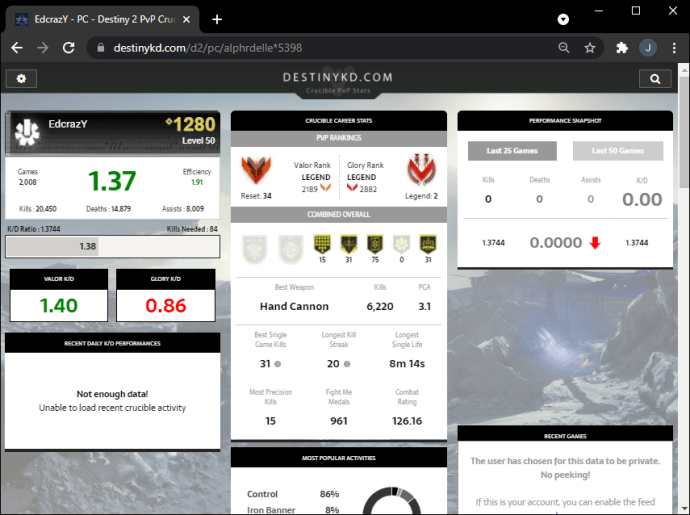Open the Chrome profile avatar J
690x515 pixels.
click(648, 48)
